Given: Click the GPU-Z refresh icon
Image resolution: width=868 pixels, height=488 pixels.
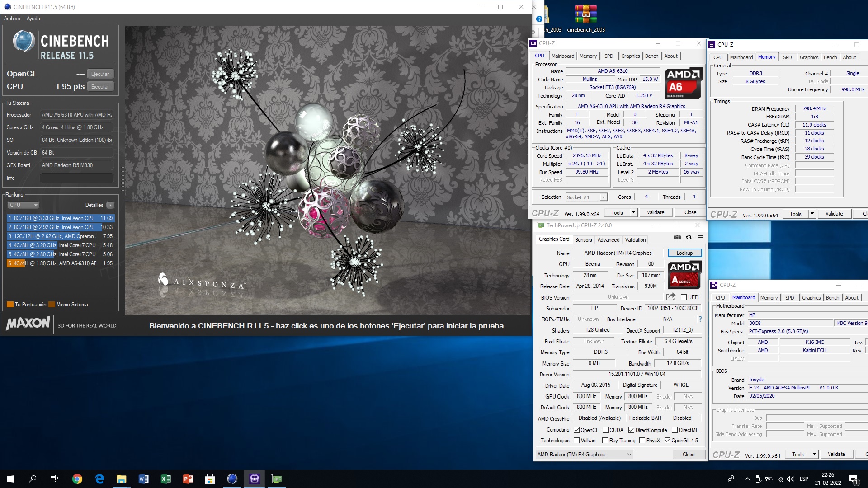Looking at the screenshot, I should click(x=689, y=237).
